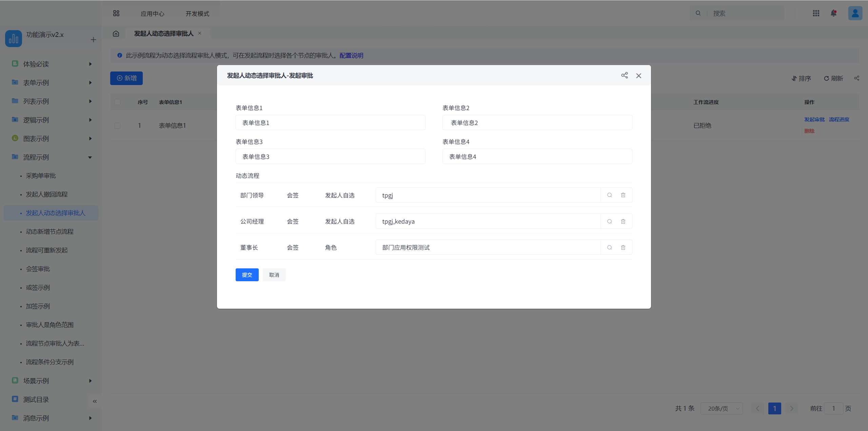
Task: Click the home icon tab
Action: pyautogui.click(x=116, y=34)
